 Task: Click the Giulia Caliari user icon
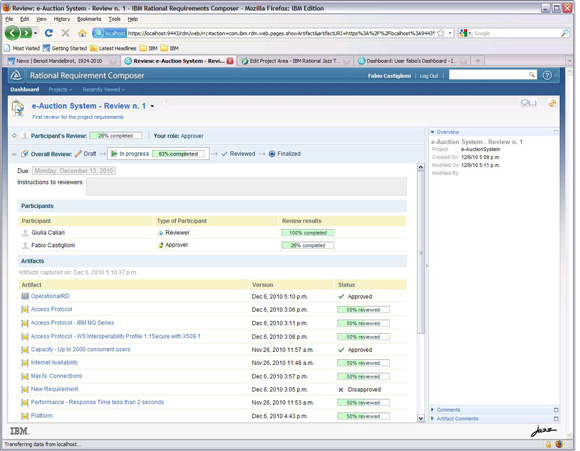(x=25, y=233)
